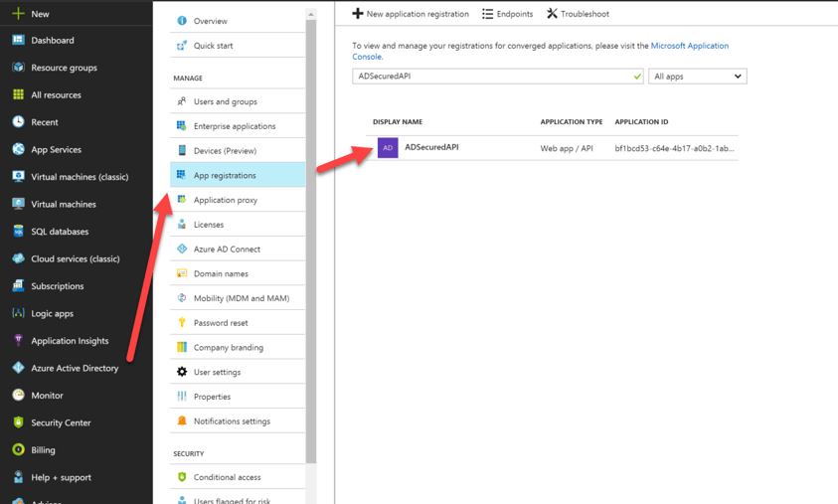Click the green plus icon beside New
Screen dimensions: 838x504
coord(18,13)
